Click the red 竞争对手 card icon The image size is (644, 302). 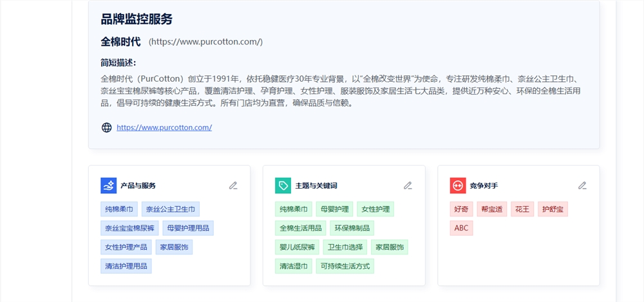pos(458,185)
